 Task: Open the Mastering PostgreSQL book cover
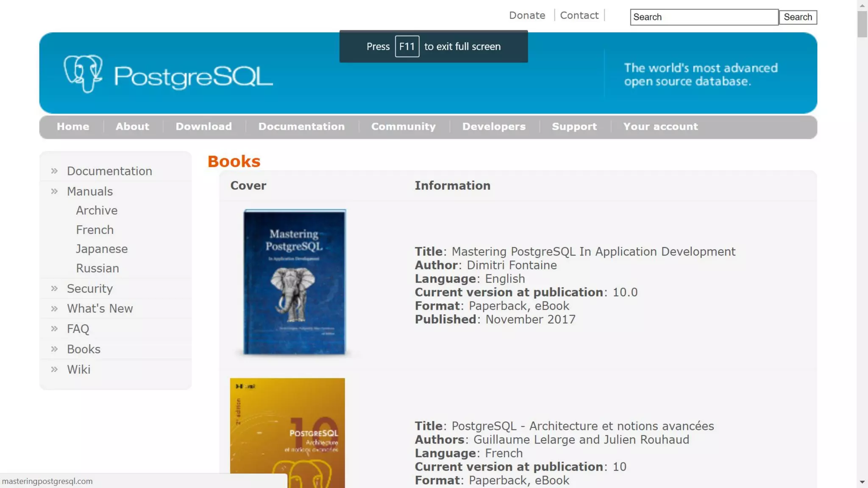(295, 282)
